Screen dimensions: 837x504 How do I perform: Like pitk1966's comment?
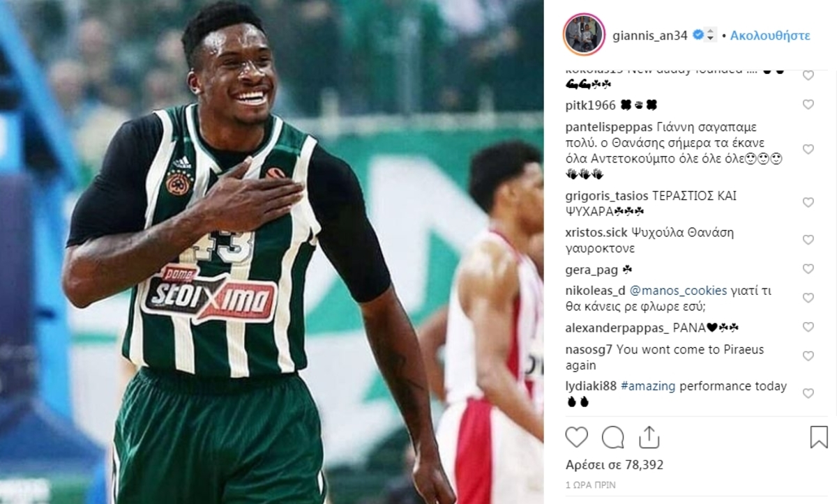point(808,105)
